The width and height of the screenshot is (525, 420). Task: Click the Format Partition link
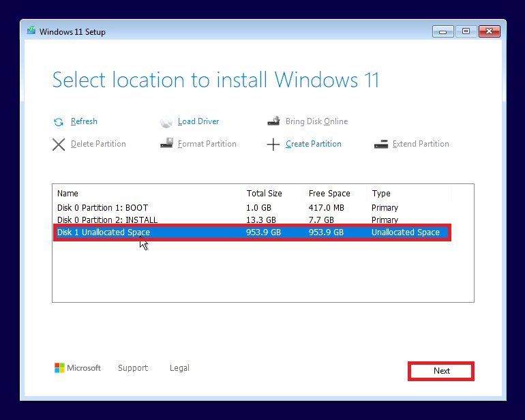click(x=207, y=144)
